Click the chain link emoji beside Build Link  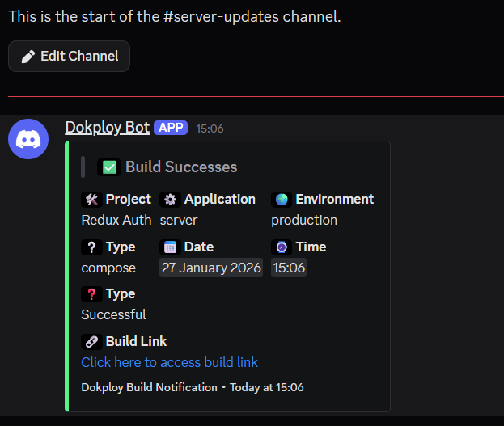pyautogui.click(x=91, y=341)
